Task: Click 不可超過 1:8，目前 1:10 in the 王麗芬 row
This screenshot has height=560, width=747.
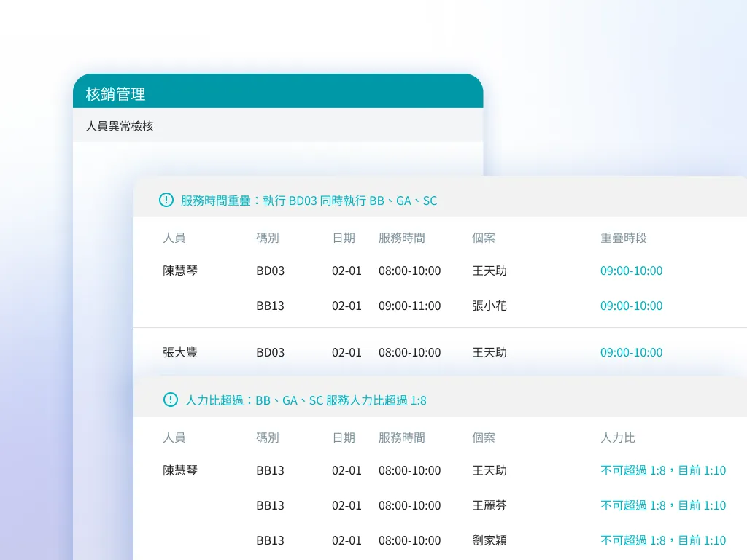Action: [x=663, y=505]
